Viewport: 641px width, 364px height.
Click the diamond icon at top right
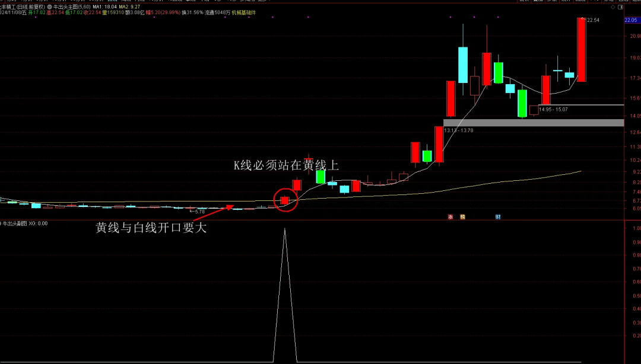click(x=613, y=7)
